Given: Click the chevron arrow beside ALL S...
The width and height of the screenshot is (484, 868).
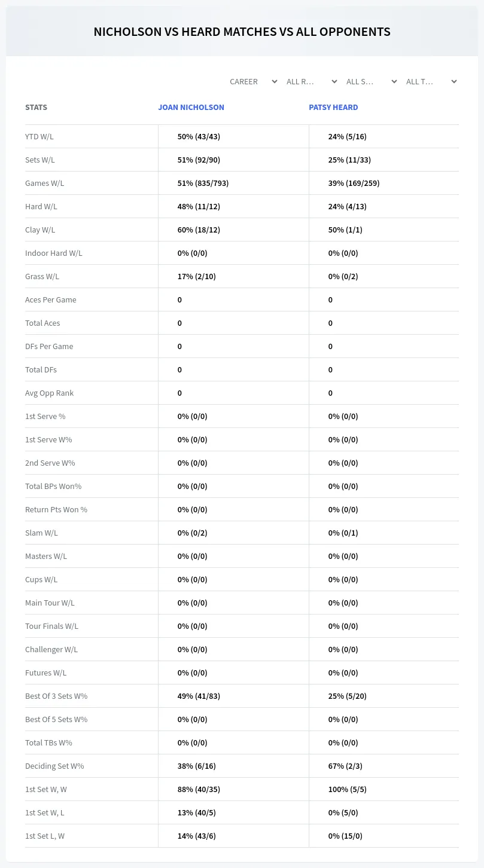Looking at the screenshot, I should pyautogui.click(x=394, y=81).
